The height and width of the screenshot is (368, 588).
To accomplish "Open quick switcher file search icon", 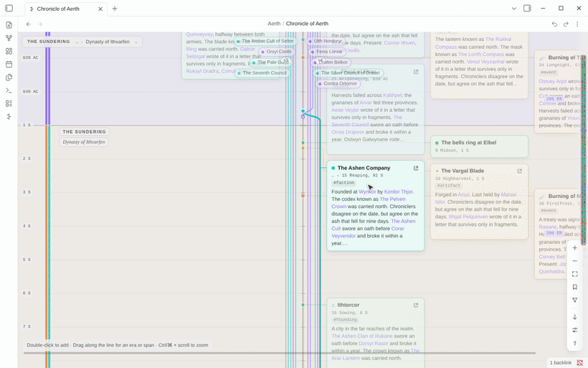I will coord(9,25).
